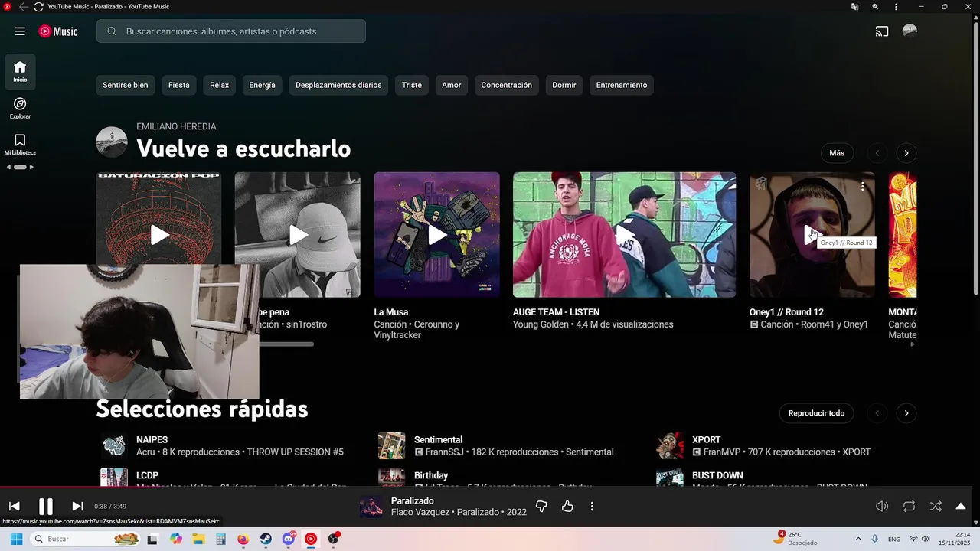Viewport: 980px width, 551px height.
Task: Open the Flaco Vazquez player bar link
Action: (420, 512)
